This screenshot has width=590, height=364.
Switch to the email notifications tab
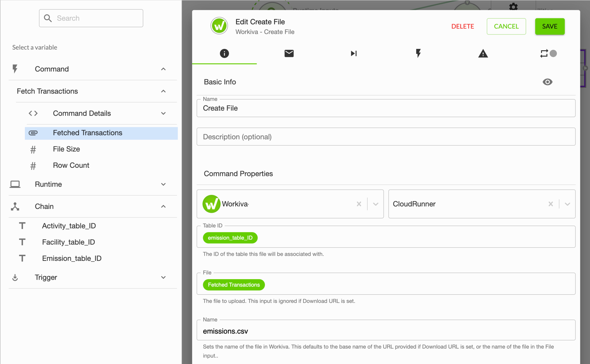click(x=289, y=53)
